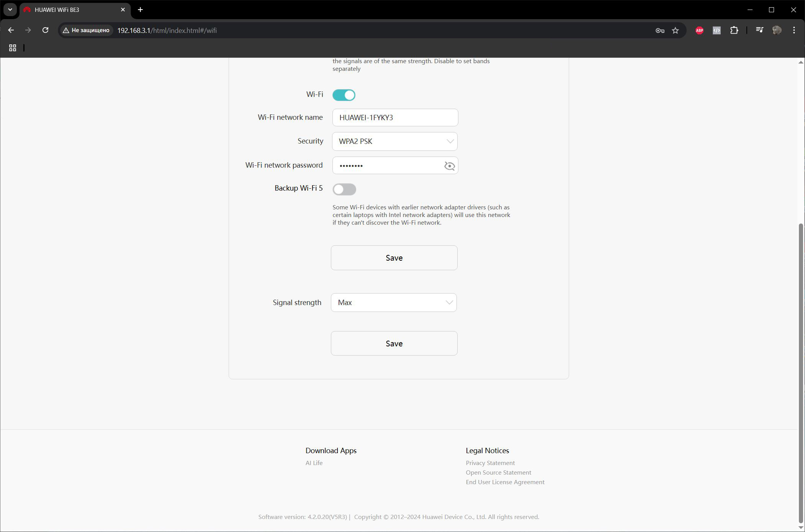Open the media controls icon
This screenshot has width=805, height=532.
coord(759,30)
